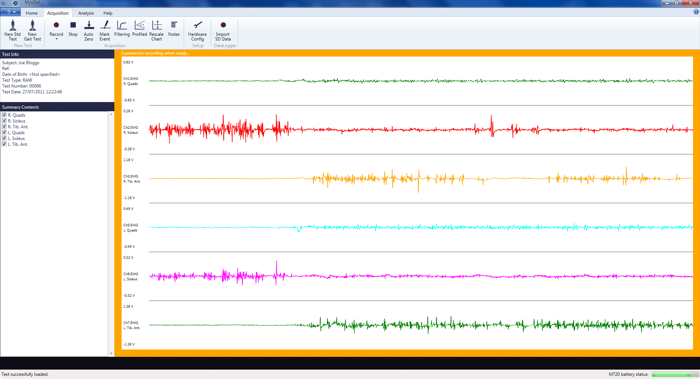Click the Summary Contents scrollbar down arrow
This screenshot has width=700, height=379.
click(x=111, y=354)
